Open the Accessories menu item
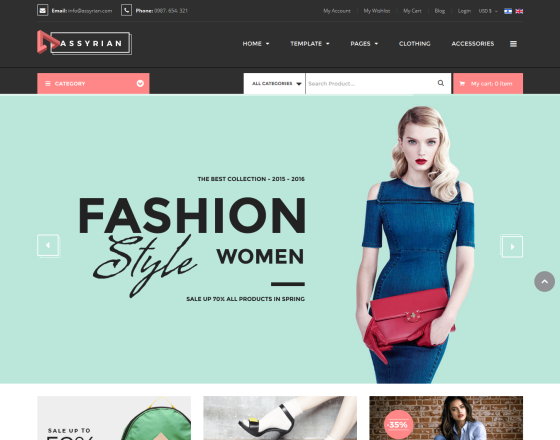560x440 pixels. click(x=472, y=44)
